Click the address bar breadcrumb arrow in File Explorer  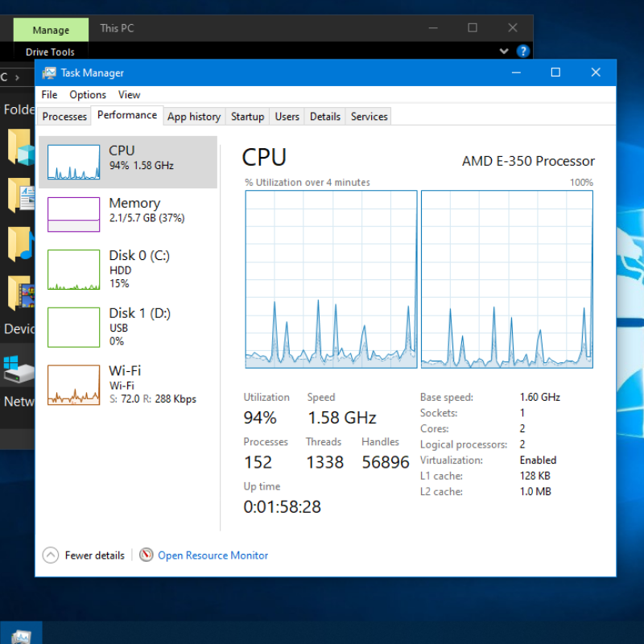(x=17, y=77)
